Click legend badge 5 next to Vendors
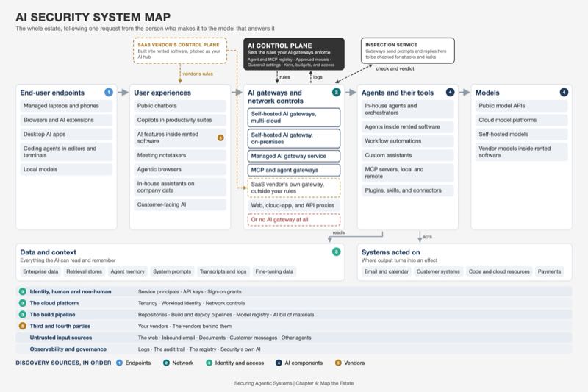This screenshot has width=588, height=392. pyautogui.click(x=338, y=363)
